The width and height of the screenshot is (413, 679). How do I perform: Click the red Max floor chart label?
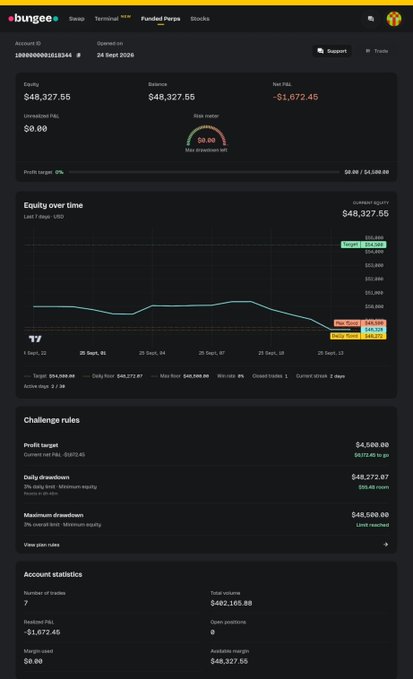point(360,323)
